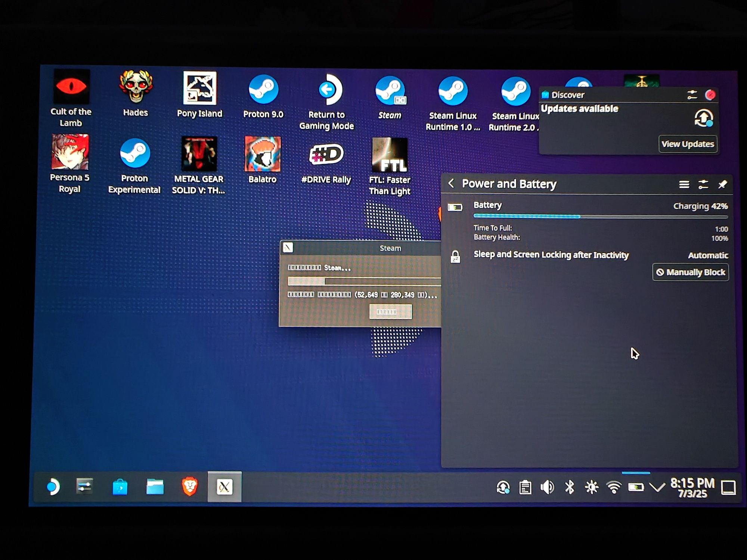Open the application launcher in taskbar

tap(53, 486)
